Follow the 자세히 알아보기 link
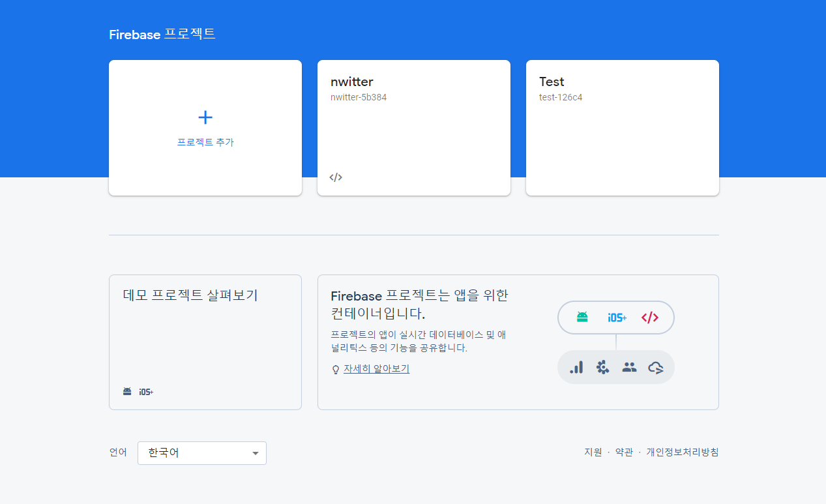 377,369
